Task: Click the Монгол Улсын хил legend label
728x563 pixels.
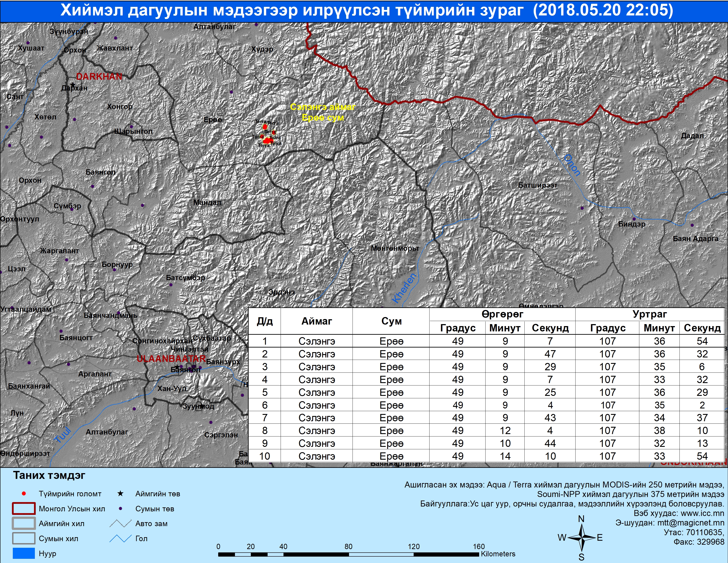Action: [x=72, y=509]
